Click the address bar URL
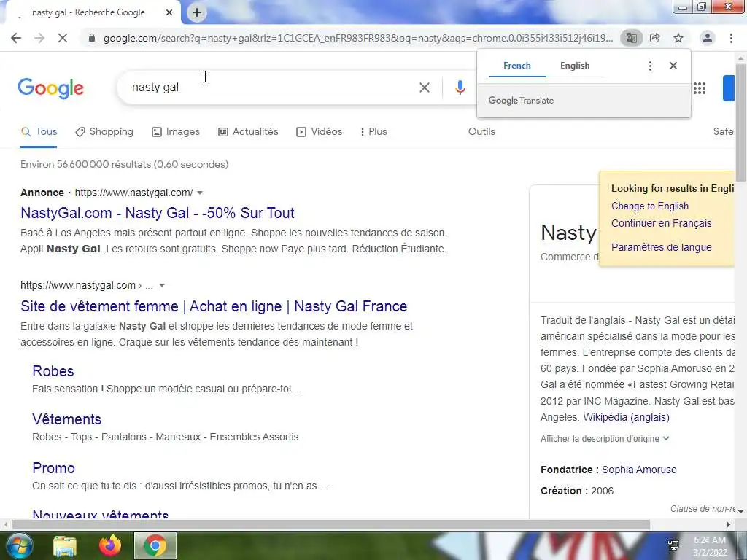 [x=357, y=38]
